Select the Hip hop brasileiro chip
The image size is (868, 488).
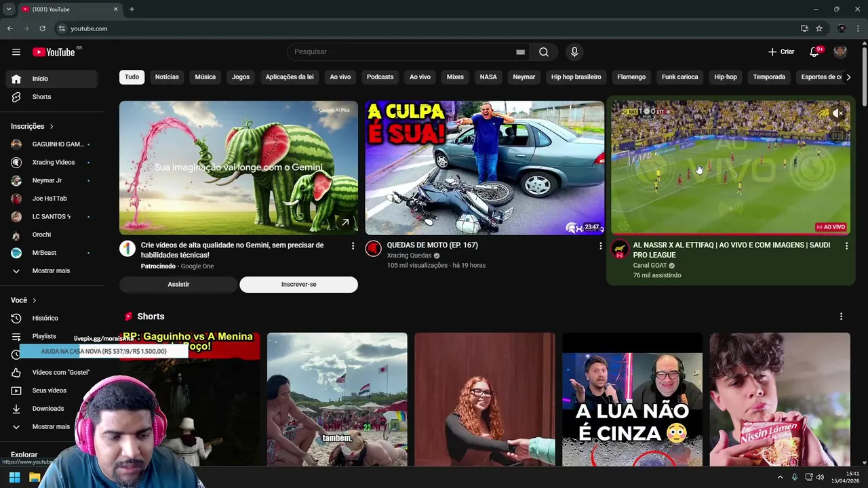576,77
